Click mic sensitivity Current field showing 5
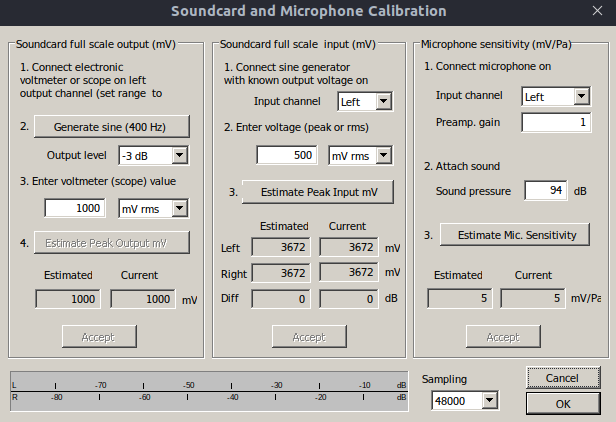Viewport: 616px width, 422px height. click(533, 298)
